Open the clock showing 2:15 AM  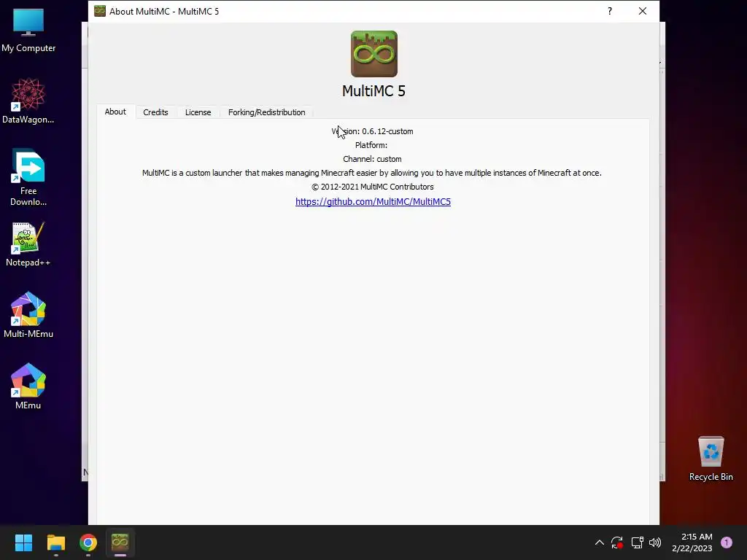click(x=692, y=542)
